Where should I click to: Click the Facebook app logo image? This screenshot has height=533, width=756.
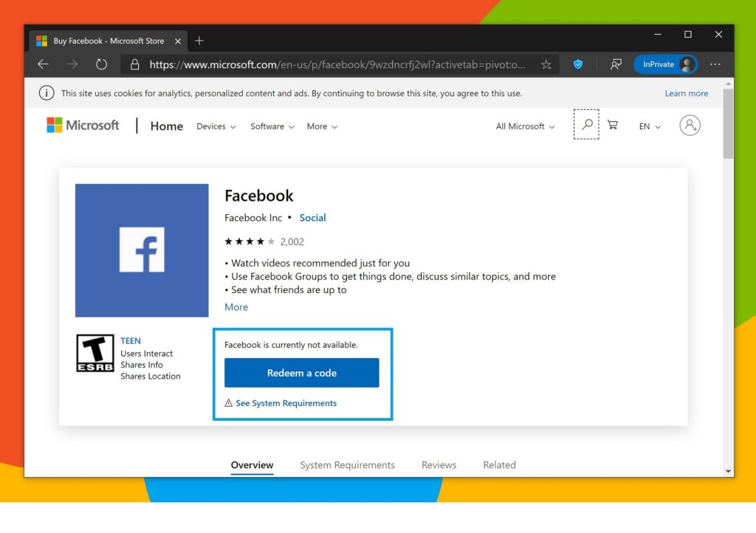click(x=142, y=250)
